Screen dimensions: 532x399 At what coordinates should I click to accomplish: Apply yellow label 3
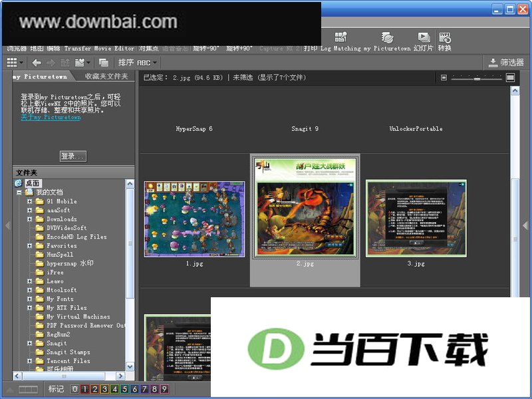[x=105, y=389]
